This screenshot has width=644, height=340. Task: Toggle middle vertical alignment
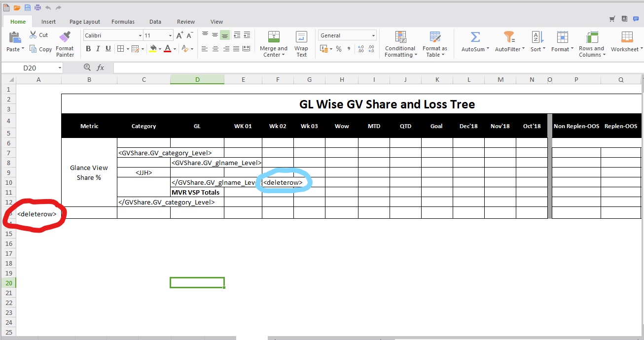pos(215,35)
